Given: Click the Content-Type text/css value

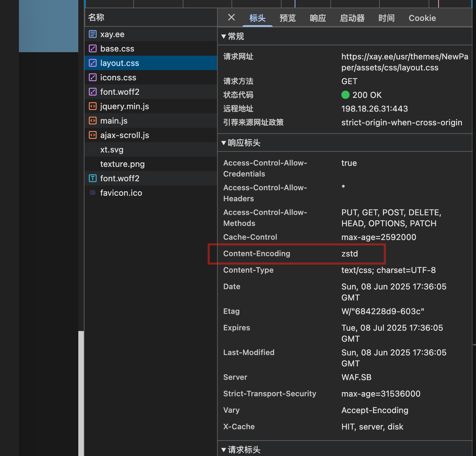Looking at the screenshot, I should [x=388, y=270].
